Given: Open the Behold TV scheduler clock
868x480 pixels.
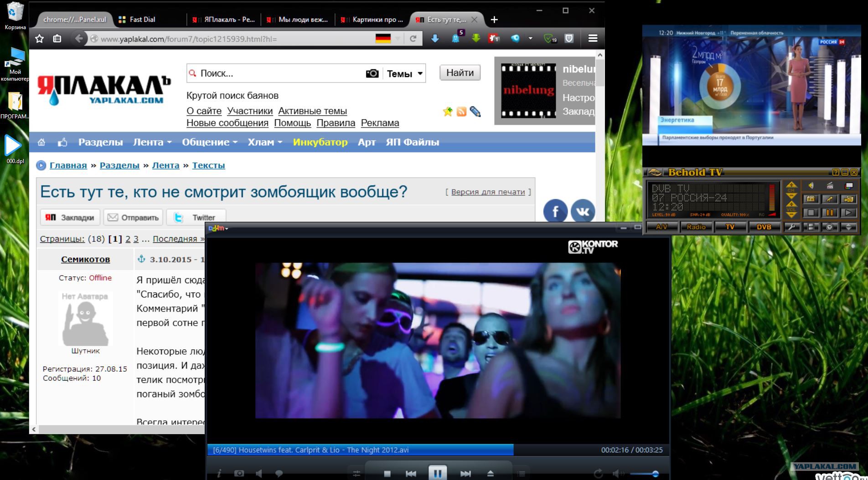Looking at the screenshot, I should [830, 227].
